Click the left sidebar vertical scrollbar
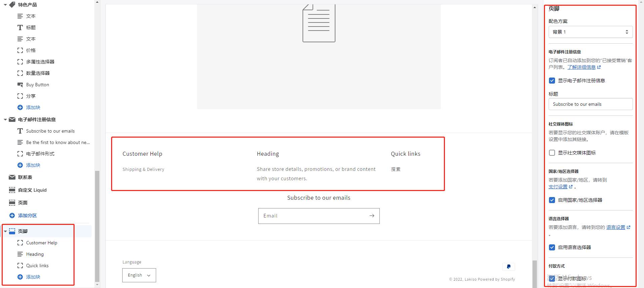Screen dimensions: 644x288 [97, 226]
